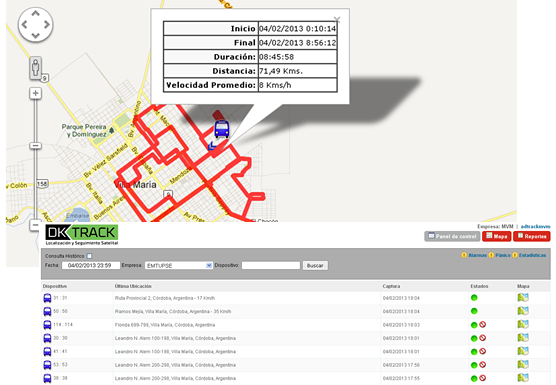Open the Panel de control tab
556x385 pixels.
[452, 236]
